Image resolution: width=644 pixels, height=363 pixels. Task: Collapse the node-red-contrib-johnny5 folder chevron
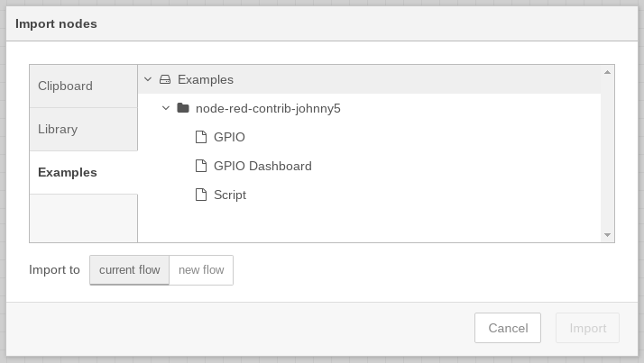pos(166,108)
